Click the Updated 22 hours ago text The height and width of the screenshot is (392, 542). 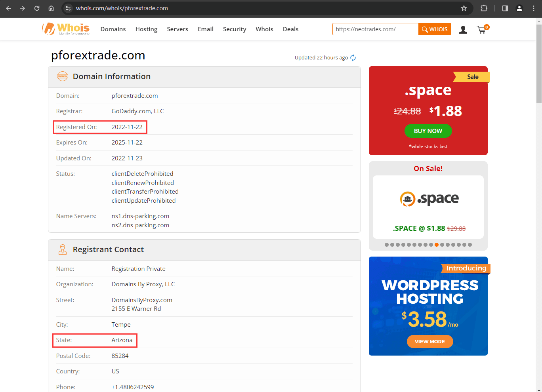coord(321,58)
